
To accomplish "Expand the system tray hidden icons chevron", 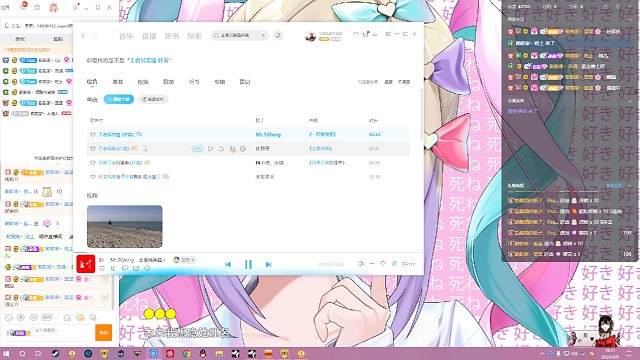I will pyautogui.click(x=542, y=353).
